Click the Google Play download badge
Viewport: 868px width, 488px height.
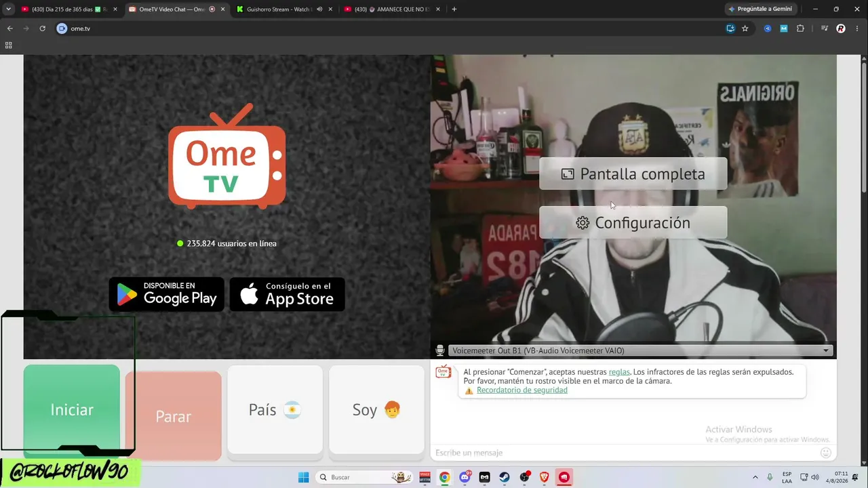(x=167, y=294)
